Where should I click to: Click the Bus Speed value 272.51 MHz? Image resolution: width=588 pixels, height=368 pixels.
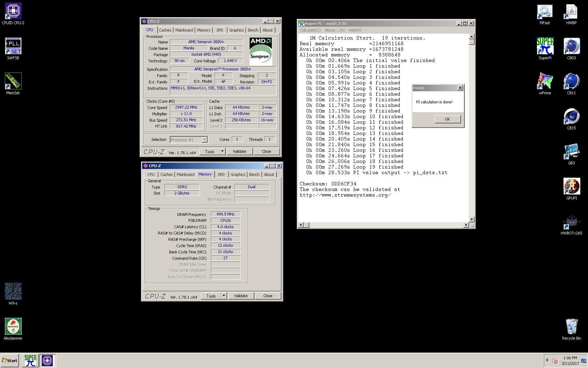tap(186, 120)
